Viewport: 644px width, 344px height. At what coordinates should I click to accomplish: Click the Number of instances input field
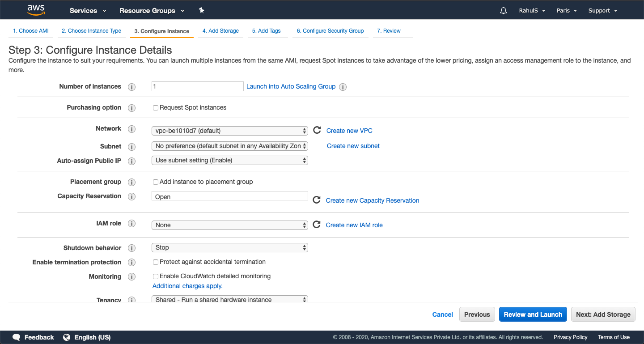tap(197, 86)
